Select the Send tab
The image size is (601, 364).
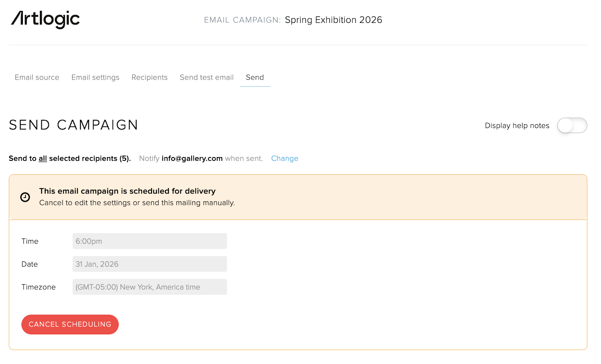point(255,77)
